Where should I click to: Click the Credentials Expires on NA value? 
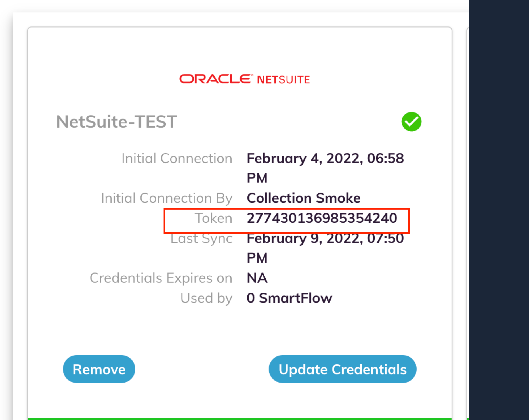[257, 278]
